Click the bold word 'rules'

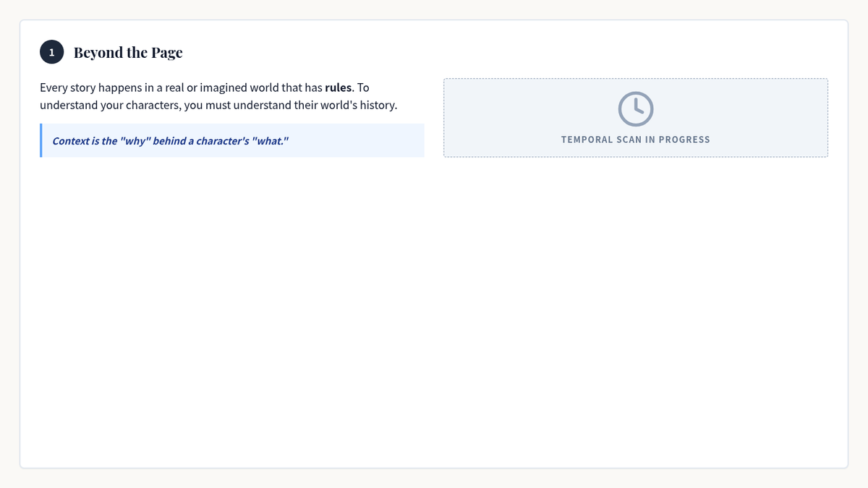click(338, 87)
